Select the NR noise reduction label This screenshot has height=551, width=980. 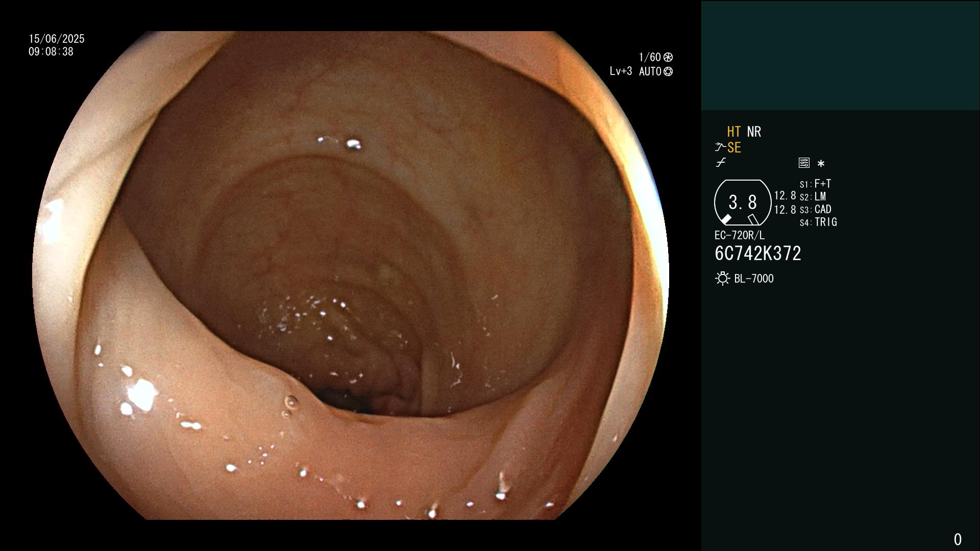pos(754,132)
